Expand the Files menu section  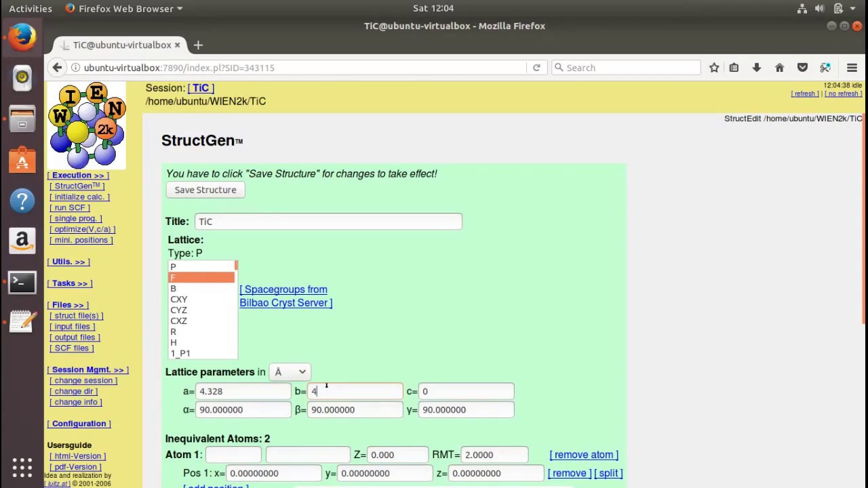tap(68, 305)
